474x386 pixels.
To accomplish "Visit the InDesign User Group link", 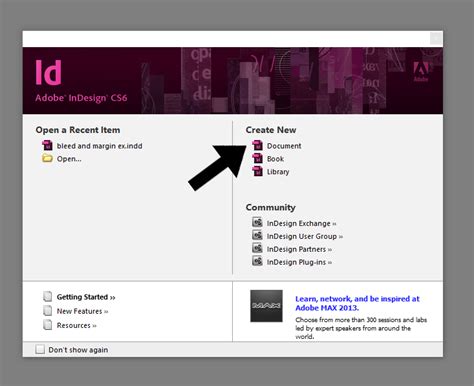I will (305, 236).
